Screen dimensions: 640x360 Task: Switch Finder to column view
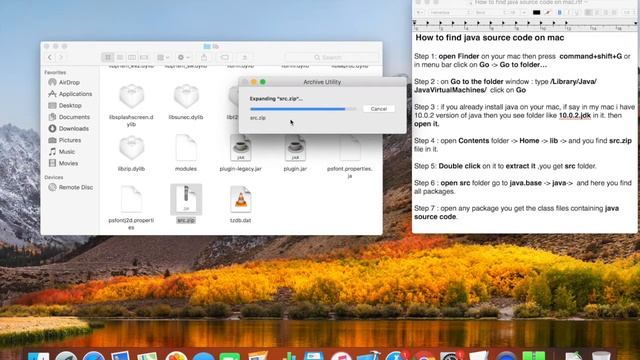coord(132,58)
